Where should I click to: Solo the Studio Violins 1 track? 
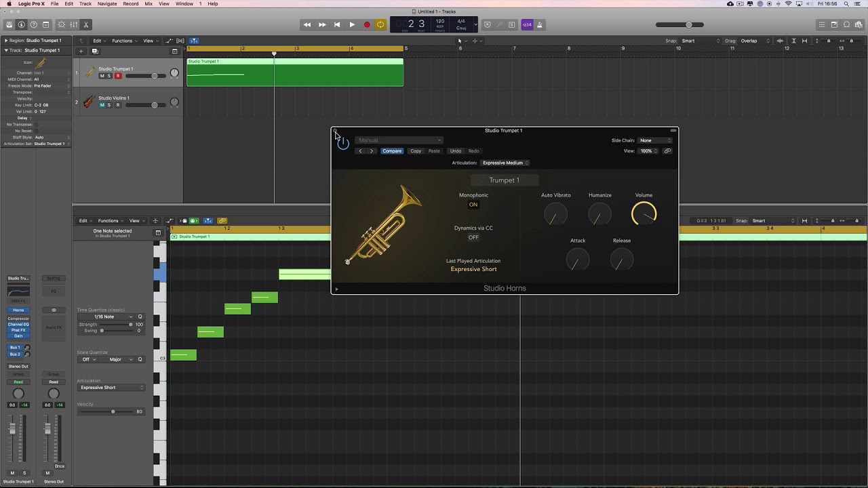pos(108,105)
